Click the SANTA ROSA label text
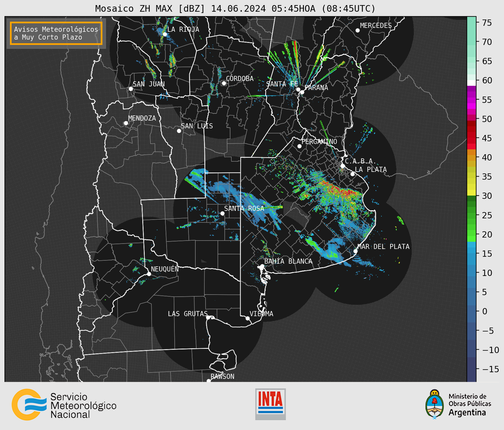This screenshot has height=430, width=504. (244, 208)
